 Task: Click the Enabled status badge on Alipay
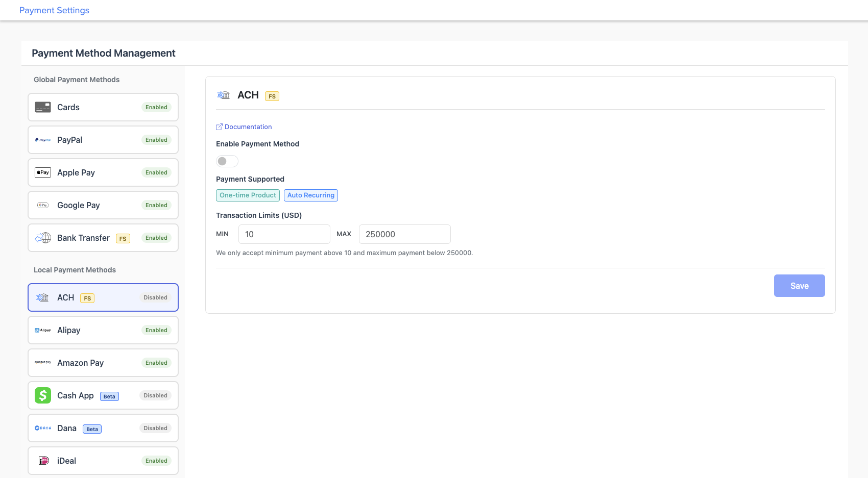[x=156, y=330]
